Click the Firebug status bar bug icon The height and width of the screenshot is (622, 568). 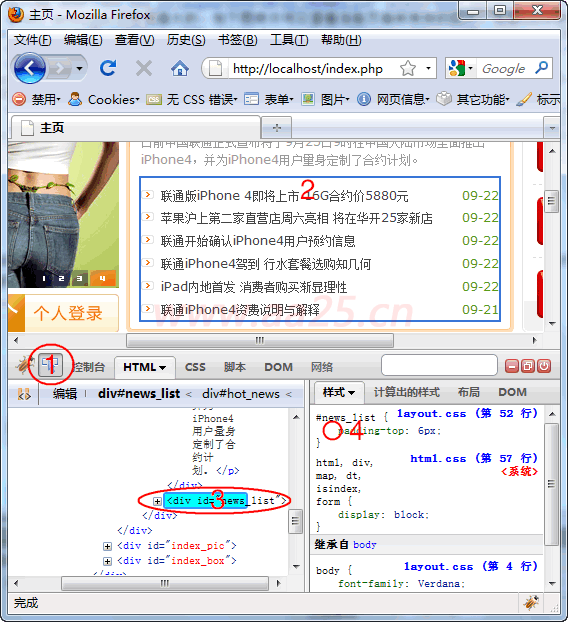tap(531, 603)
